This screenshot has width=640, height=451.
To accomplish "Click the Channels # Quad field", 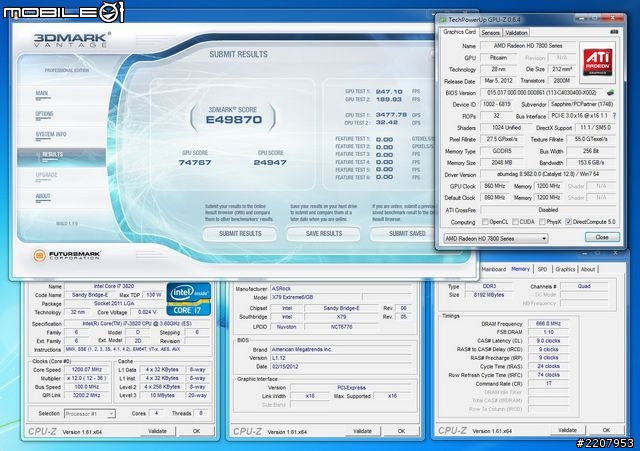I will [584, 286].
